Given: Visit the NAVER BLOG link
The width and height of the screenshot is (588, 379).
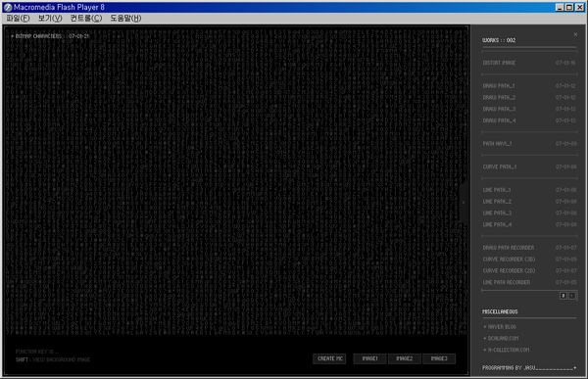Looking at the screenshot, I should 500,327.
